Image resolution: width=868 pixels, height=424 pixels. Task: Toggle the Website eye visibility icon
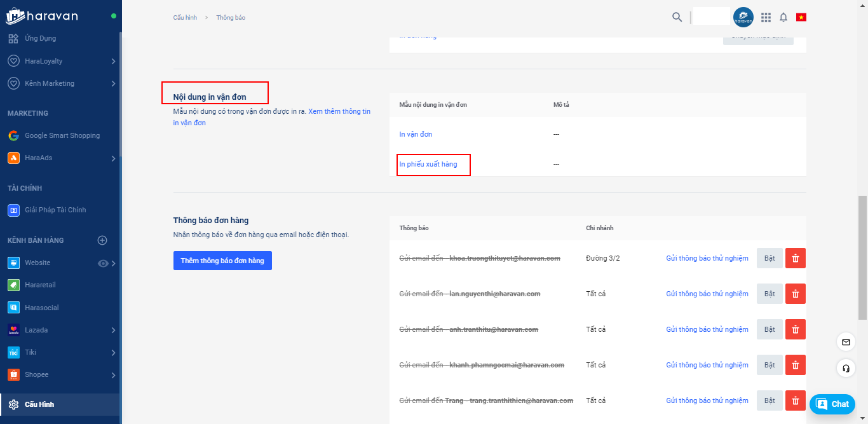pos(103,263)
